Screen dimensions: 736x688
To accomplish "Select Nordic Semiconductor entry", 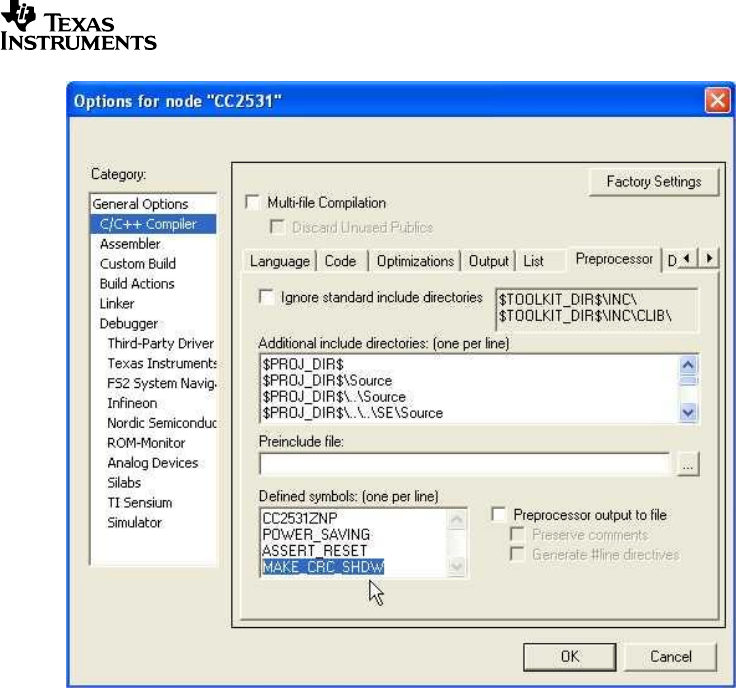I will 162,423.
